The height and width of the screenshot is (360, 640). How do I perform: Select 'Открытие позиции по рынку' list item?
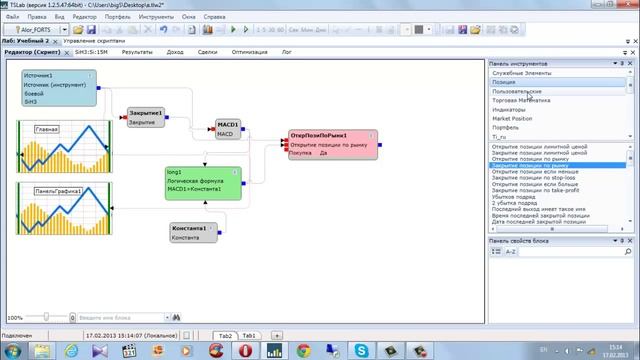[x=530, y=159]
